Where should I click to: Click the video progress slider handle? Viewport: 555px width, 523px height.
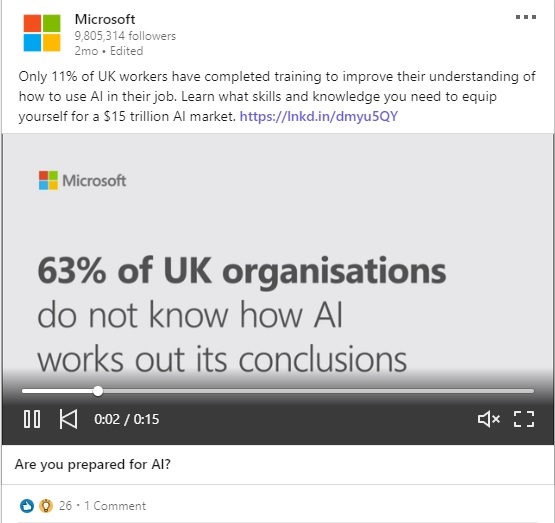click(98, 391)
